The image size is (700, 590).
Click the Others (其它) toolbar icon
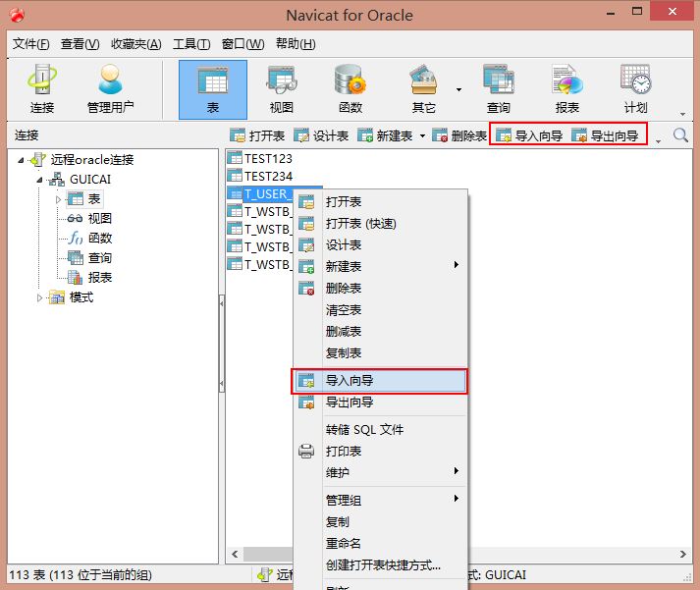point(423,89)
